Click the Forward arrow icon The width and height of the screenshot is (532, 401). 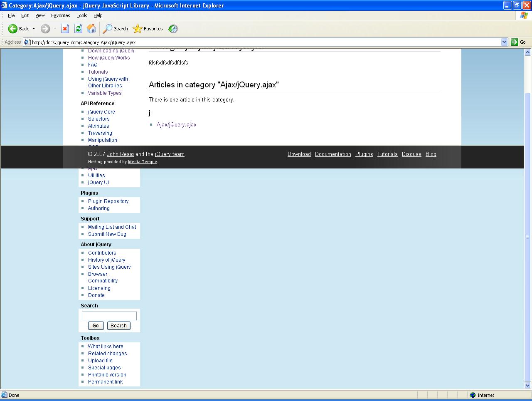click(45, 29)
